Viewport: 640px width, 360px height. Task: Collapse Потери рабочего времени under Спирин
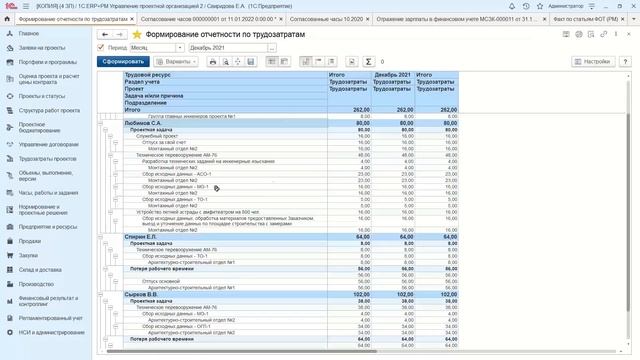pos(105,269)
